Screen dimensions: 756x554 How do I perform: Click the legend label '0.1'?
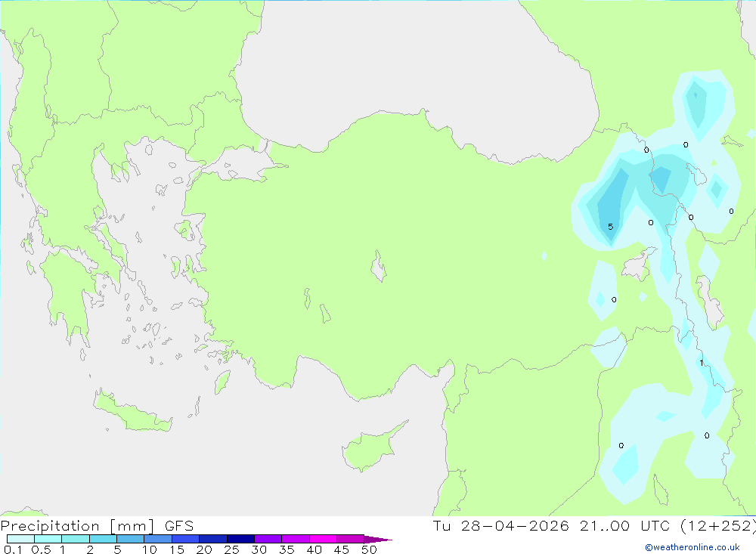tap(12, 549)
